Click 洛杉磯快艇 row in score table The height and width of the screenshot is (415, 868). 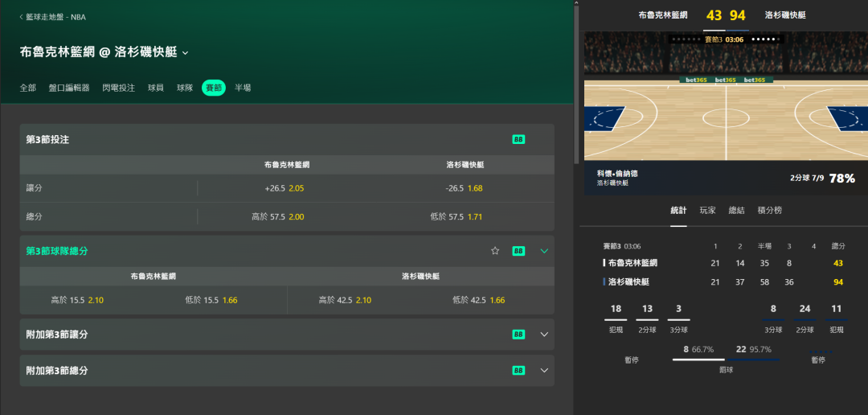[x=723, y=282]
